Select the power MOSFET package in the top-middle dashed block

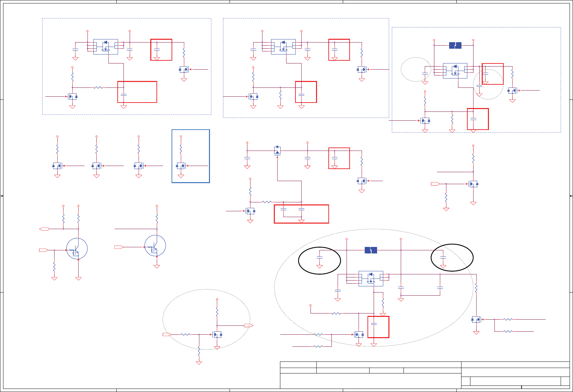click(x=283, y=47)
